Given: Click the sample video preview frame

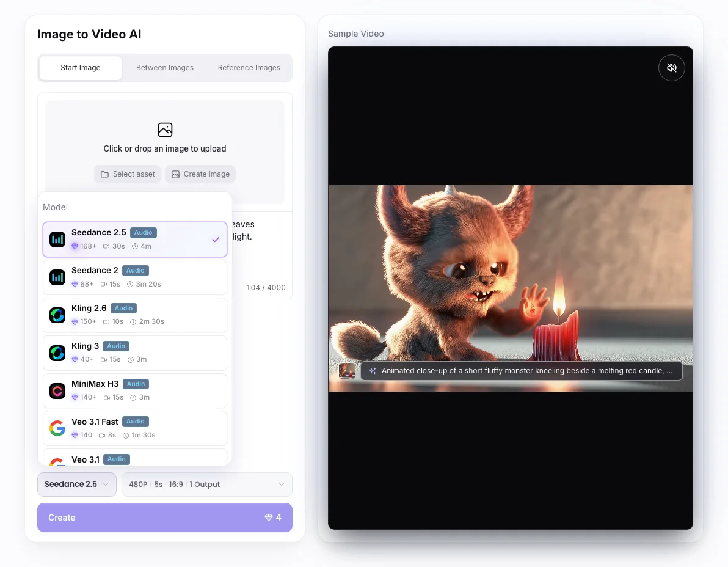Looking at the screenshot, I should pyautogui.click(x=510, y=288).
